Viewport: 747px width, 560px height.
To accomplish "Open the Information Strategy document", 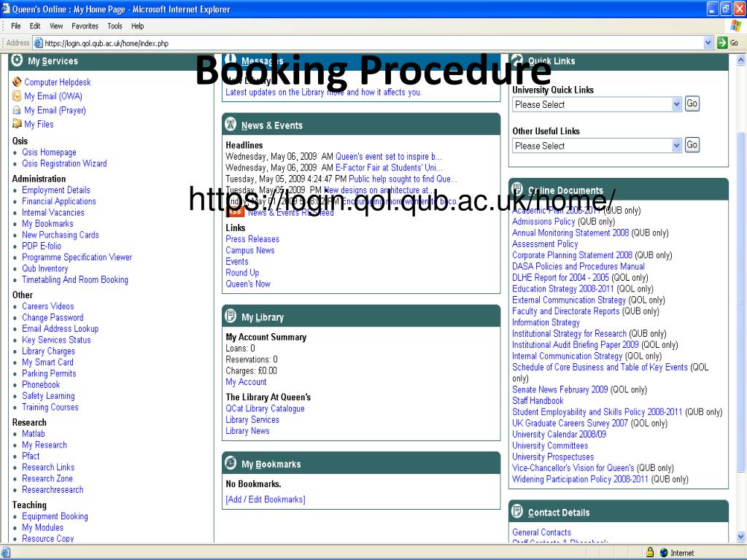I will pyautogui.click(x=546, y=322).
